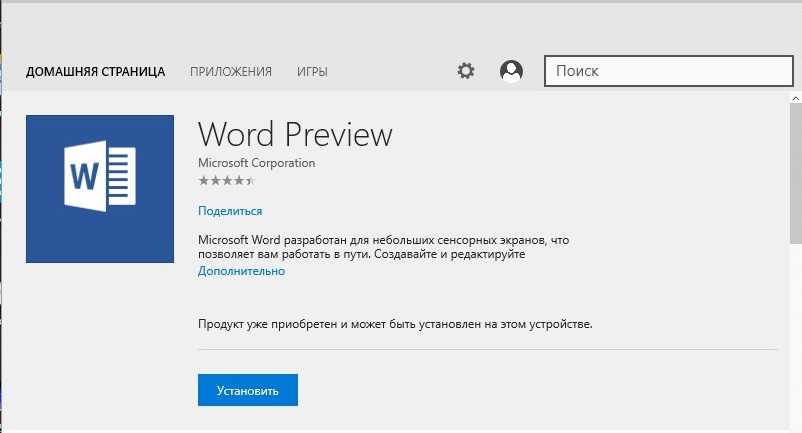802x433 pixels.
Task: Expand description via Дополнительно link
Action: click(x=241, y=271)
